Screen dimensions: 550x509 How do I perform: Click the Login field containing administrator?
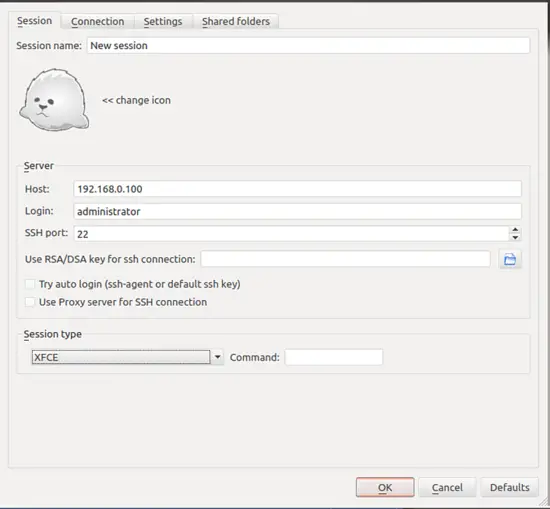[x=297, y=212]
